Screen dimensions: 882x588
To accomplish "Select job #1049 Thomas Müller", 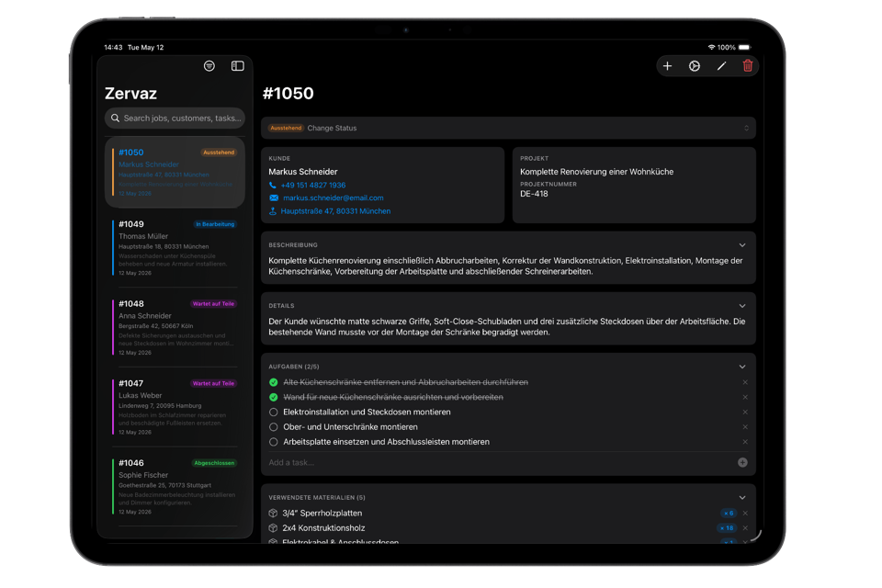I will (175, 247).
